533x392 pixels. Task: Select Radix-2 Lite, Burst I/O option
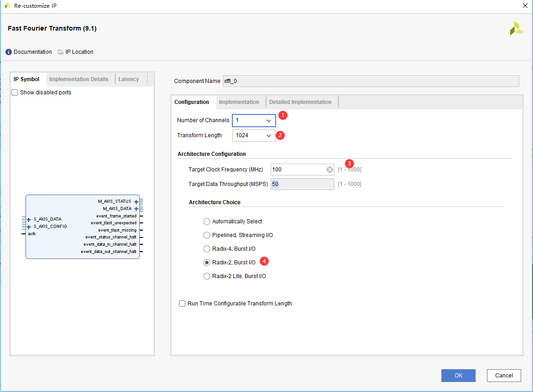point(207,276)
